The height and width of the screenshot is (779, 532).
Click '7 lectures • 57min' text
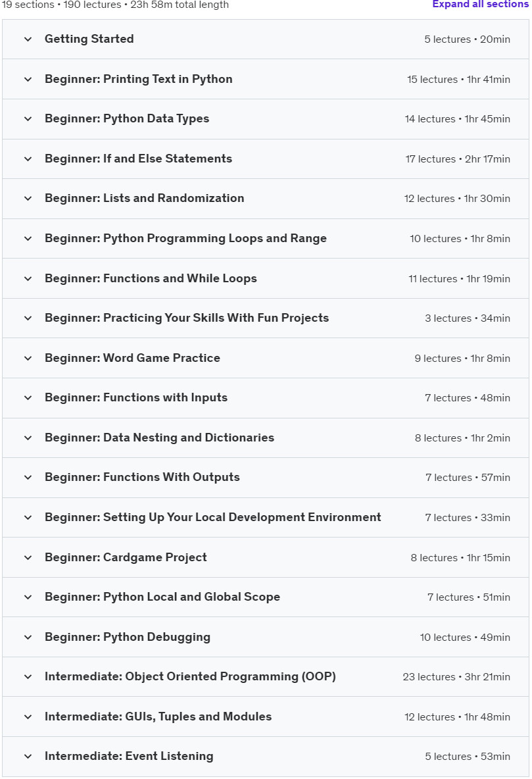coord(468,478)
